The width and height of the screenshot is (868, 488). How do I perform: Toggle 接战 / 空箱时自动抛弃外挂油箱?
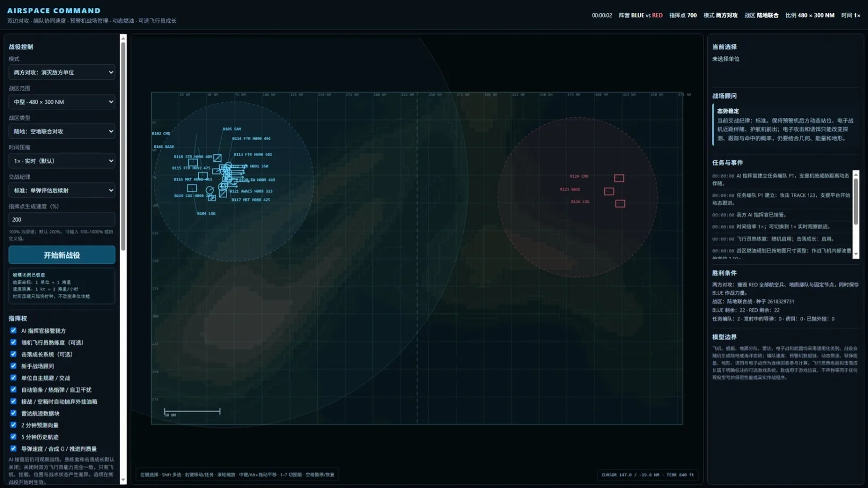[x=13, y=401]
